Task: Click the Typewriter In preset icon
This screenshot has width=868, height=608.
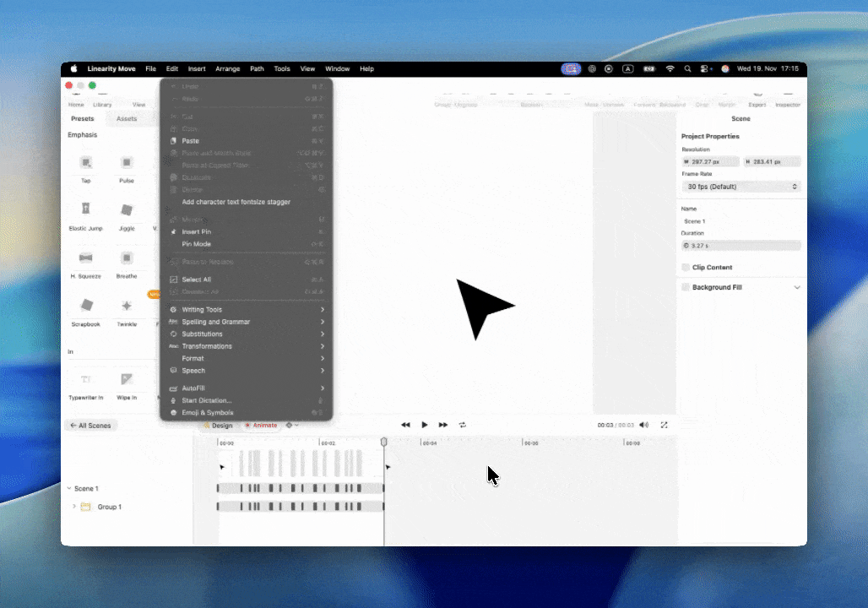Action: (85, 379)
